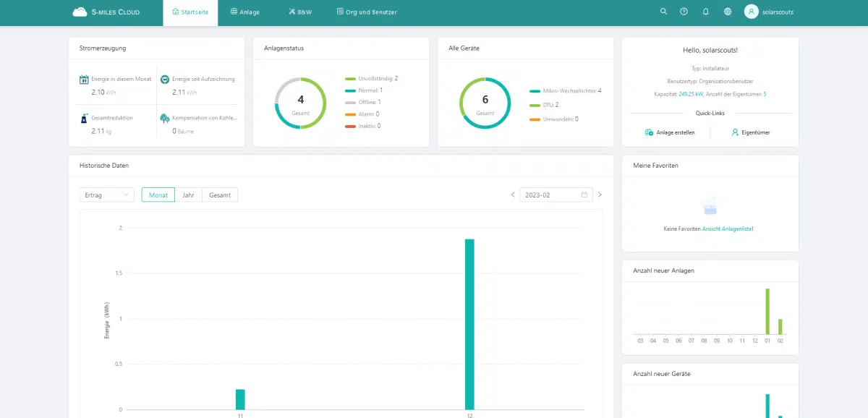Select the Gesamt period option
Screen dimensions: 868x418
click(x=219, y=195)
